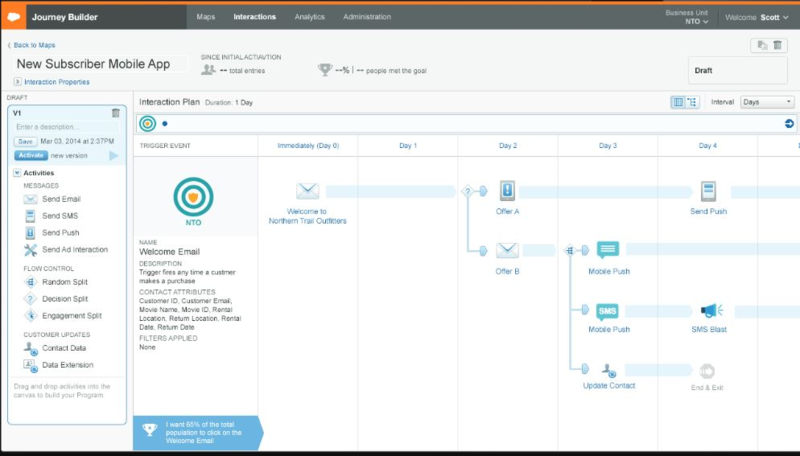The image size is (800, 456).
Task: Click the timeline right arrow button
Action: 789,123
